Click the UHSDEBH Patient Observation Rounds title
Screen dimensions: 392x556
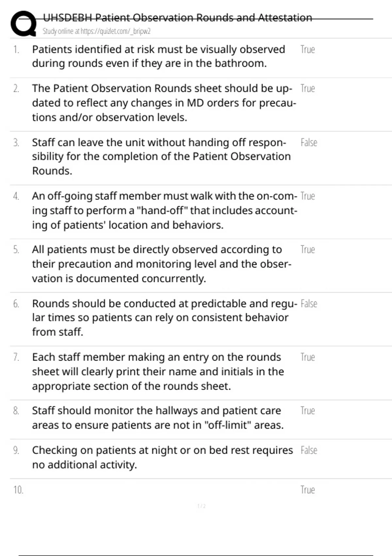coord(177,17)
